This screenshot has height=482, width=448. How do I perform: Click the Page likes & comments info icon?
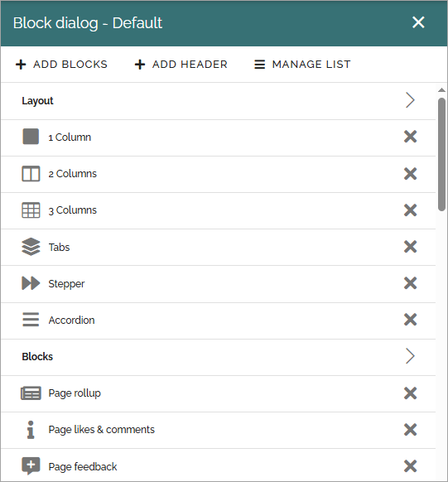31,430
